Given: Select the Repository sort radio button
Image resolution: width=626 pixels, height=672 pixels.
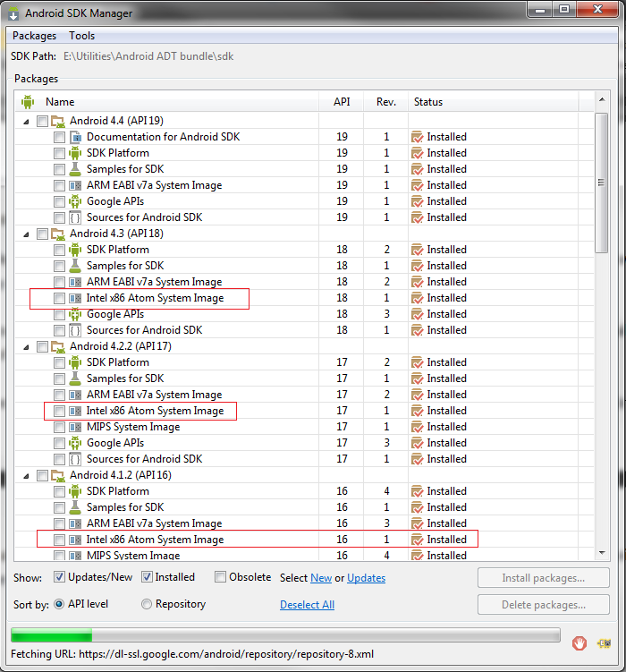Looking at the screenshot, I should click(147, 604).
